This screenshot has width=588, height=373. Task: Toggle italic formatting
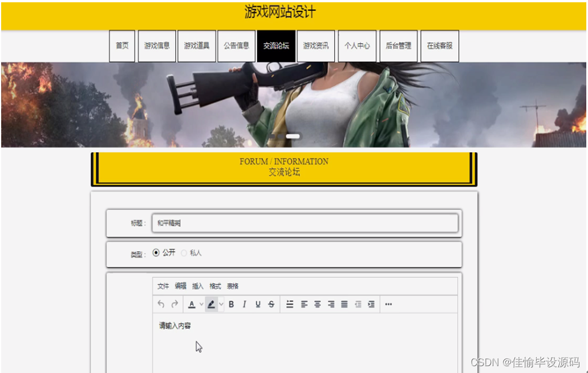click(x=245, y=304)
